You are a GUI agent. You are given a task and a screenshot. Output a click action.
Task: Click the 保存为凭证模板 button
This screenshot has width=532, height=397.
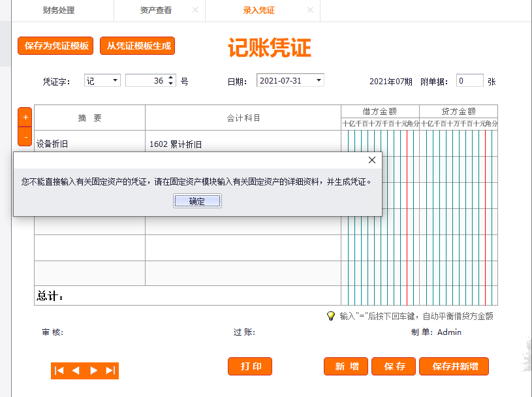pyautogui.click(x=56, y=46)
